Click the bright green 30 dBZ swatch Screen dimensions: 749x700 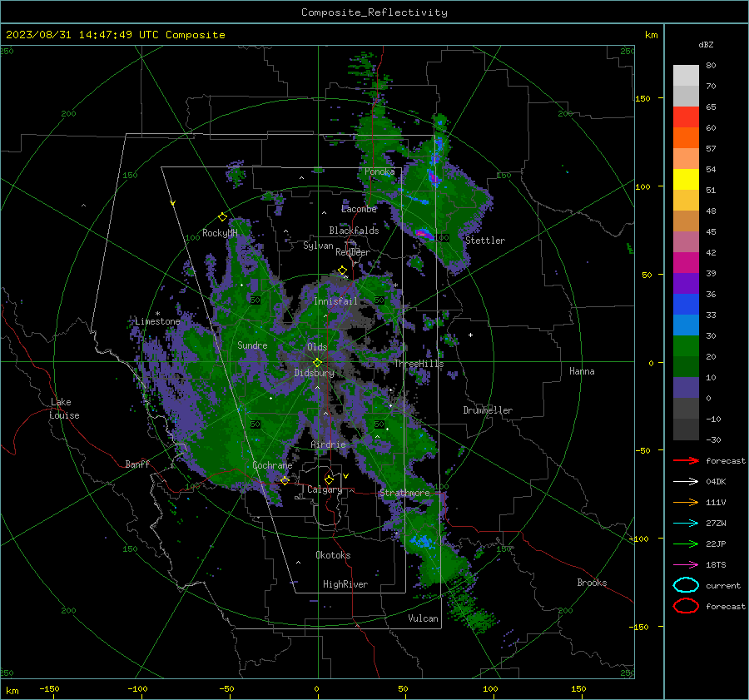pyautogui.click(x=686, y=346)
